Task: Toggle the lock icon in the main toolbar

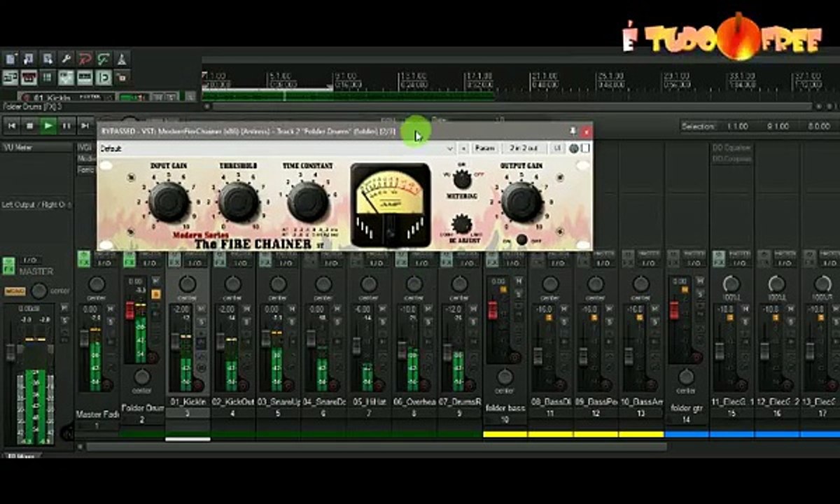Action: (122, 77)
